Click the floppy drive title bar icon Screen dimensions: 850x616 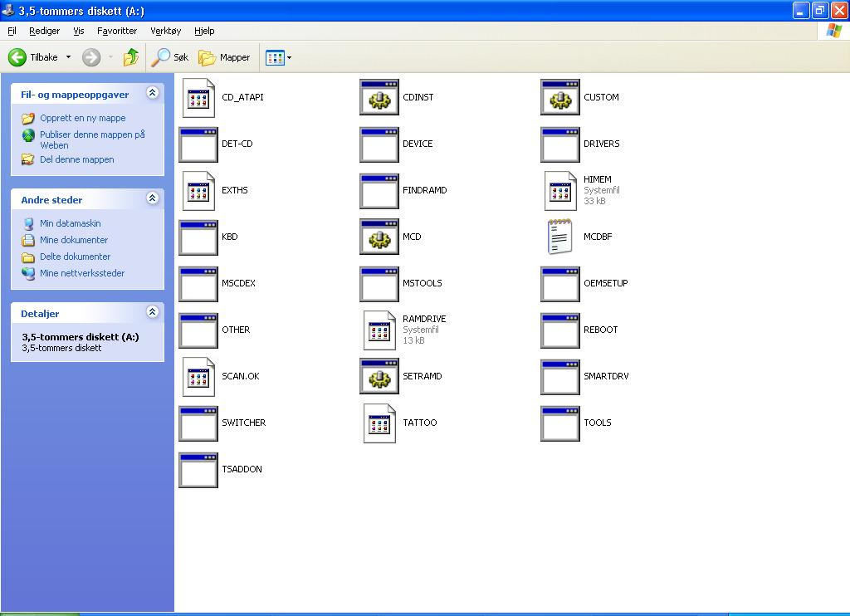[x=8, y=10]
